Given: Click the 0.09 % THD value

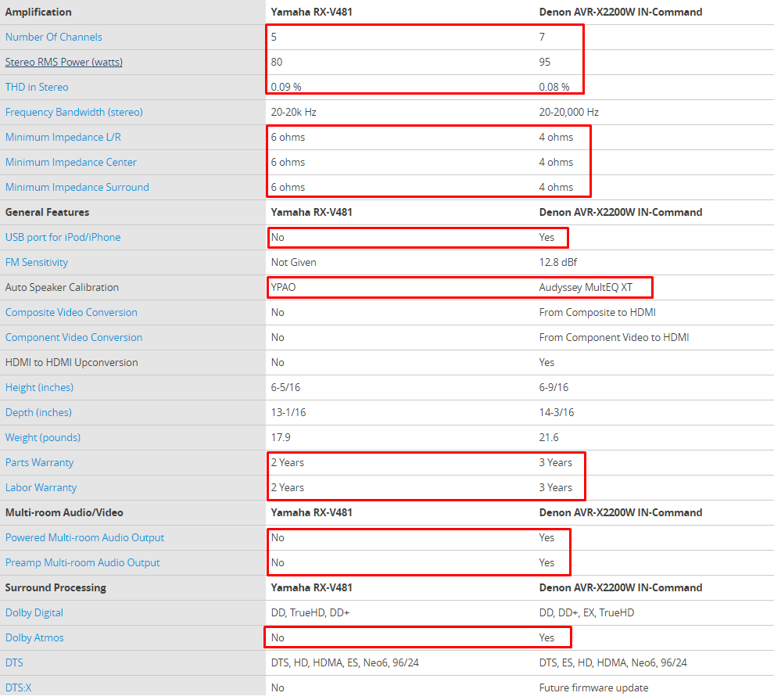Looking at the screenshot, I should 286,88.
